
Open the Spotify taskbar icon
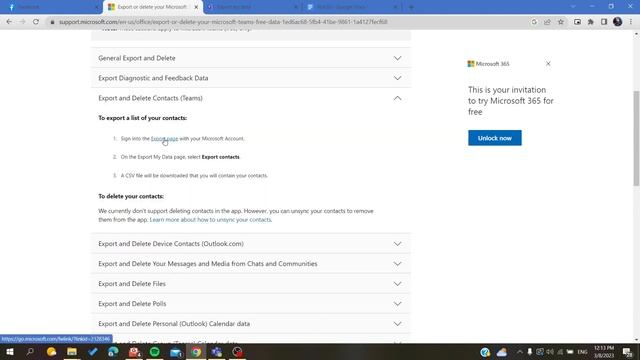click(155, 352)
